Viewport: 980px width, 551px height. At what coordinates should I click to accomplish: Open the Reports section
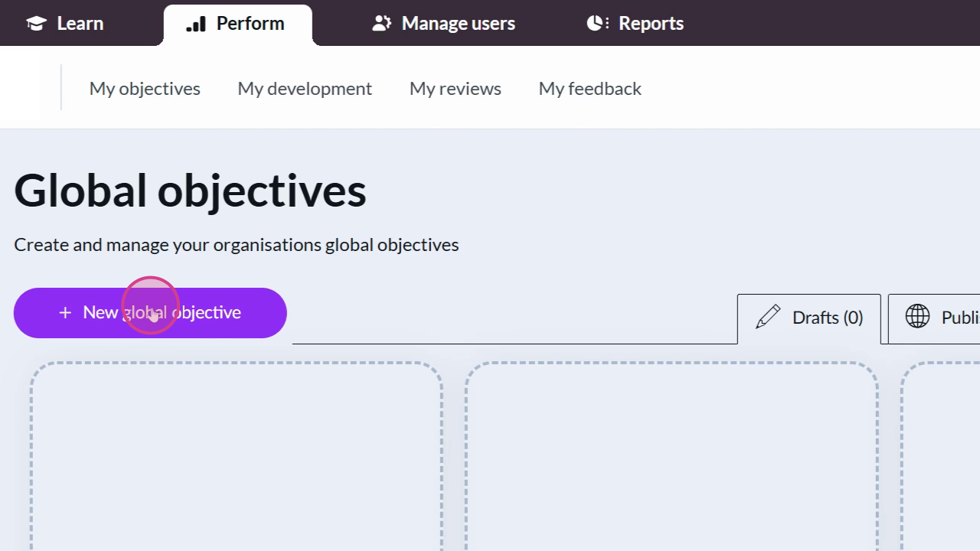coord(651,24)
